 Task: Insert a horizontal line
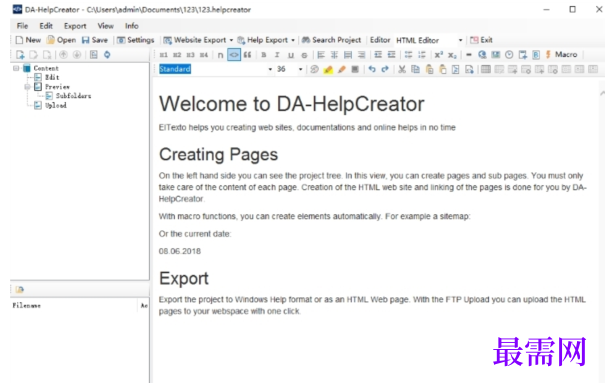click(x=469, y=55)
